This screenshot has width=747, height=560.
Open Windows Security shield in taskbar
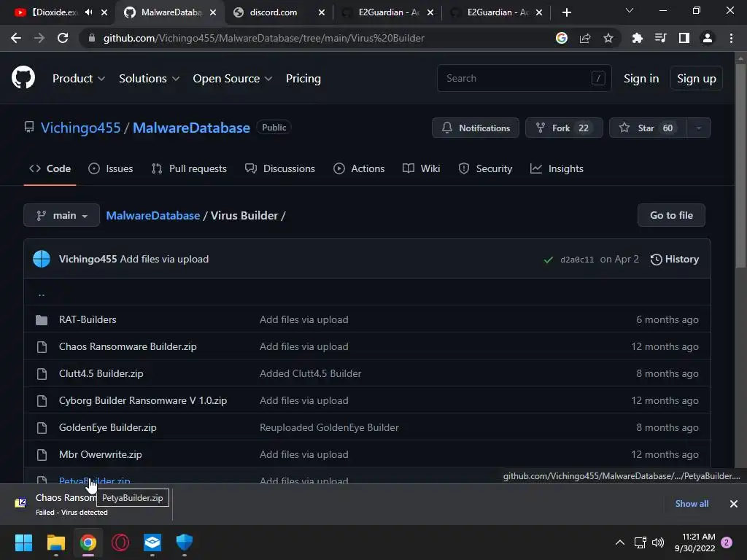pyautogui.click(x=185, y=542)
